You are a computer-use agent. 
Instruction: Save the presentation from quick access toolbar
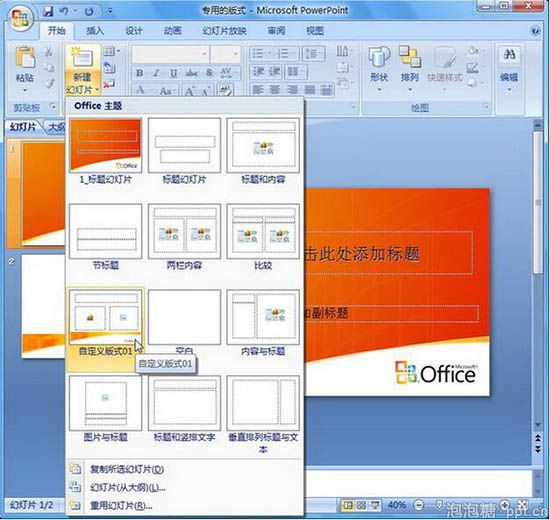(48, 11)
